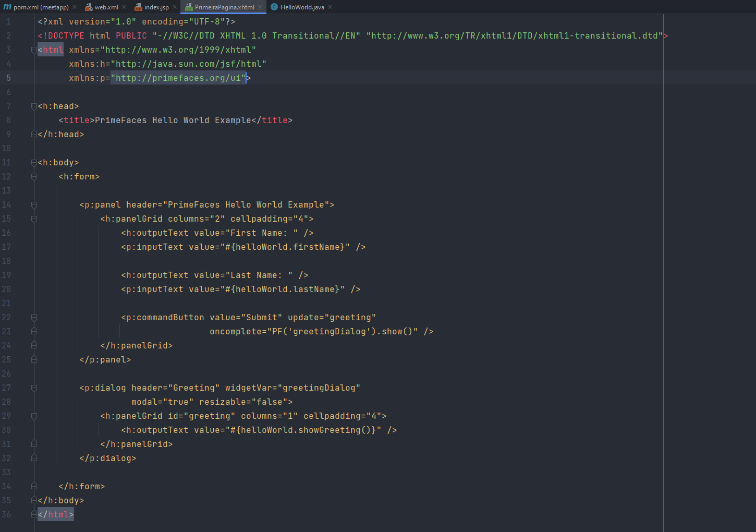The height and width of the screenshot is (532, 756).
Task: Click the Maven icon on pom.xml tab
Action: coord(7,7)
